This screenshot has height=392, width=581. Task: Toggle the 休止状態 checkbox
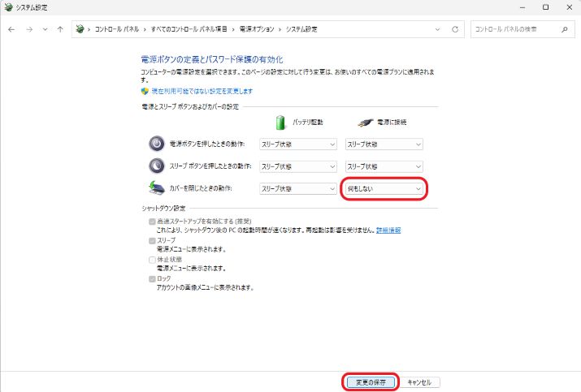(152, 260)
